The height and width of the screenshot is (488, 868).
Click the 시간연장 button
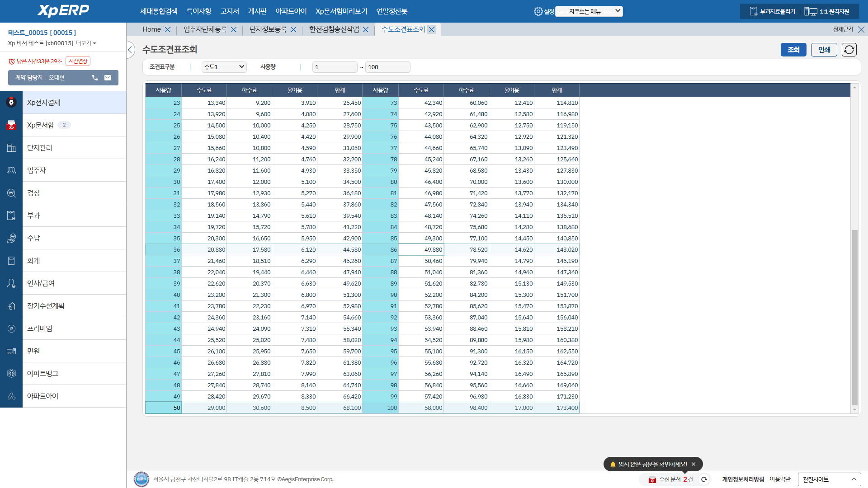coord(78,61)
